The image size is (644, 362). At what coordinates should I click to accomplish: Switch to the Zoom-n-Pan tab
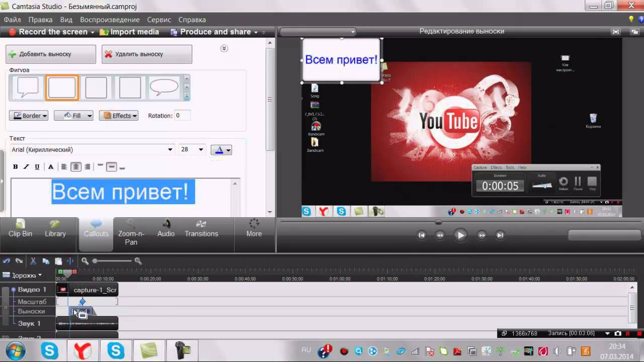coord(131,234)
